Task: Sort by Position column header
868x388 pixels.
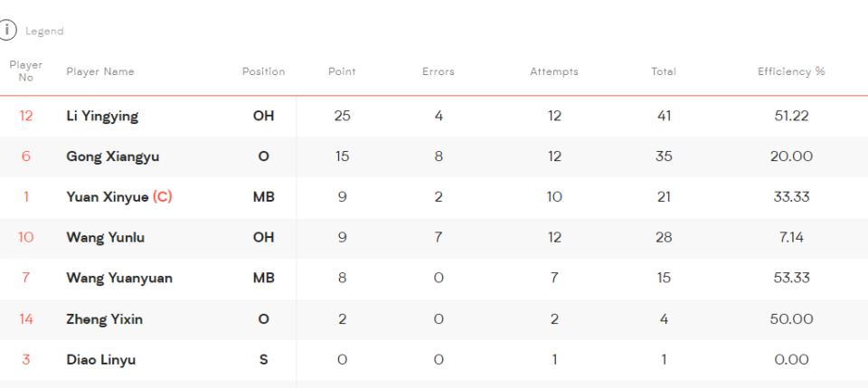Action: [263, 71]
